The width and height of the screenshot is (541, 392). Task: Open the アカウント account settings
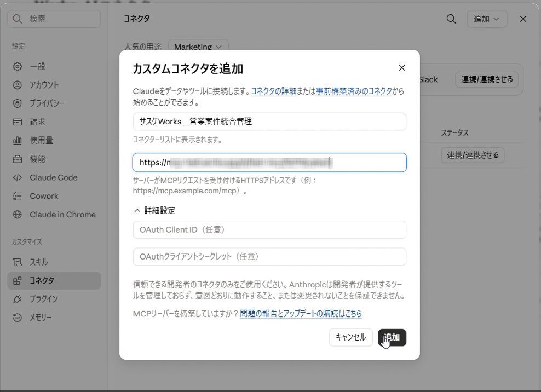(54, 85)
